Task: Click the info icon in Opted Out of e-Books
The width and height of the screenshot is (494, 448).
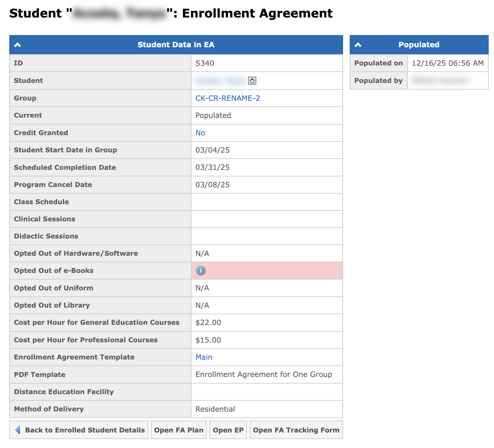Action: [201, 271]
